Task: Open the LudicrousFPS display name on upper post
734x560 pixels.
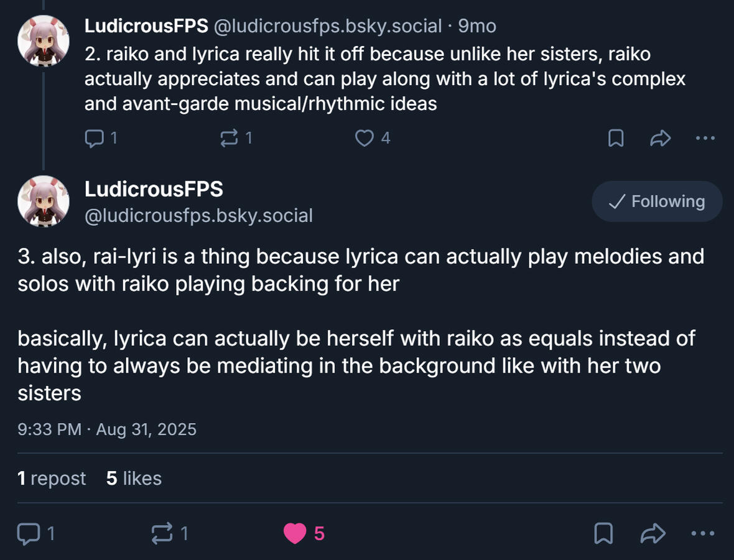Action: point(146,26)
